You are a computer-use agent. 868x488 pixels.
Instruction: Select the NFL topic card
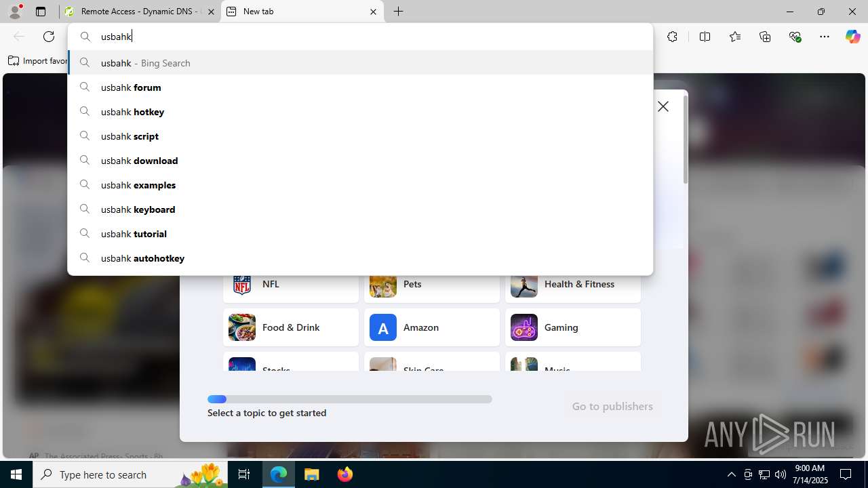(x=291, y=288)
